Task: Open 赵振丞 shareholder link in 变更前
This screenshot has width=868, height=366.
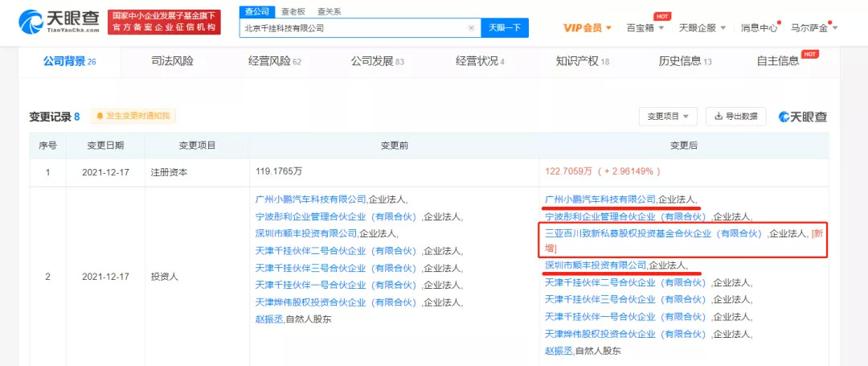Action: click(x=269, y=319)
